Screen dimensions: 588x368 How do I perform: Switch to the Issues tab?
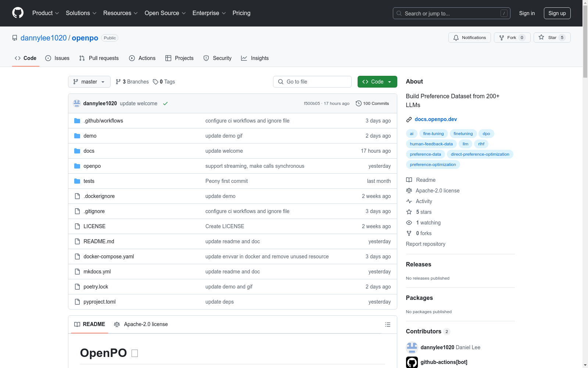[x=57, y=58]
